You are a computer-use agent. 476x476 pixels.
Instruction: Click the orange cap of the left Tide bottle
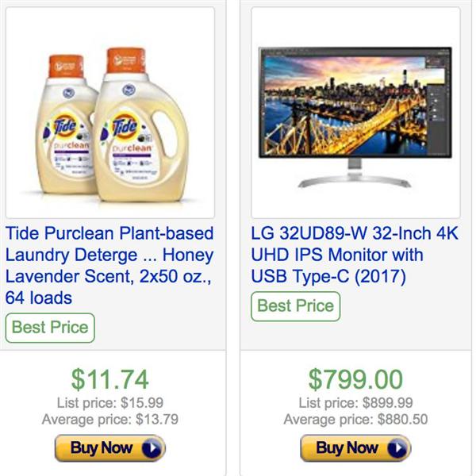[66, 66]
